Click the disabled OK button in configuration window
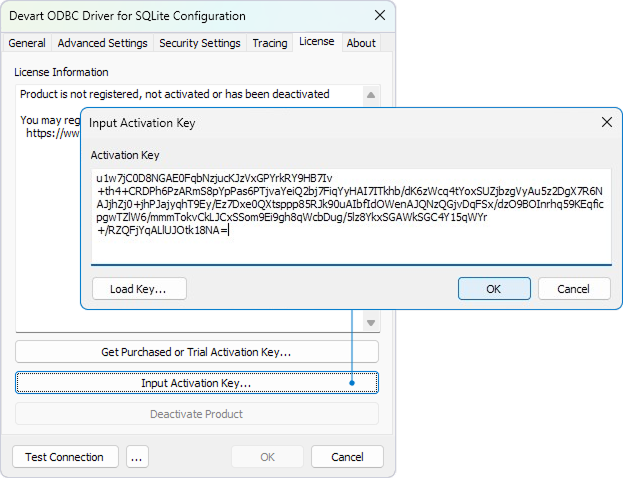This screenshot has width=623, height=478. point(267,457)
